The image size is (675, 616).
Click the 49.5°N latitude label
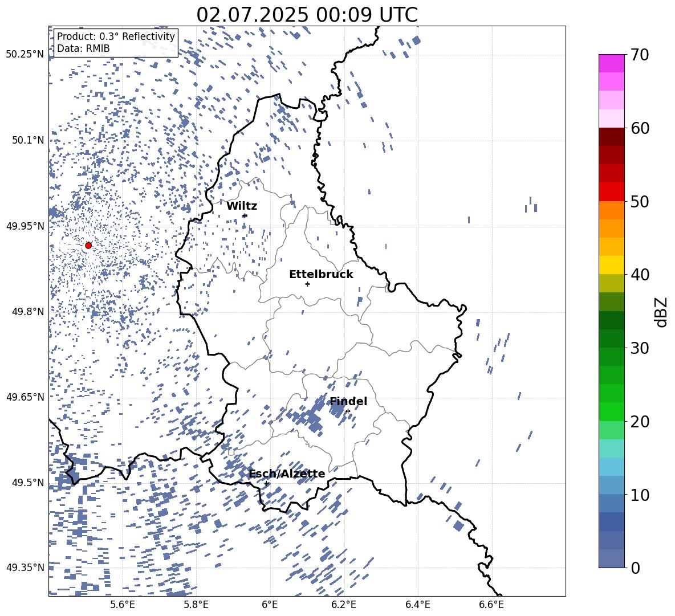coord(28,483)
